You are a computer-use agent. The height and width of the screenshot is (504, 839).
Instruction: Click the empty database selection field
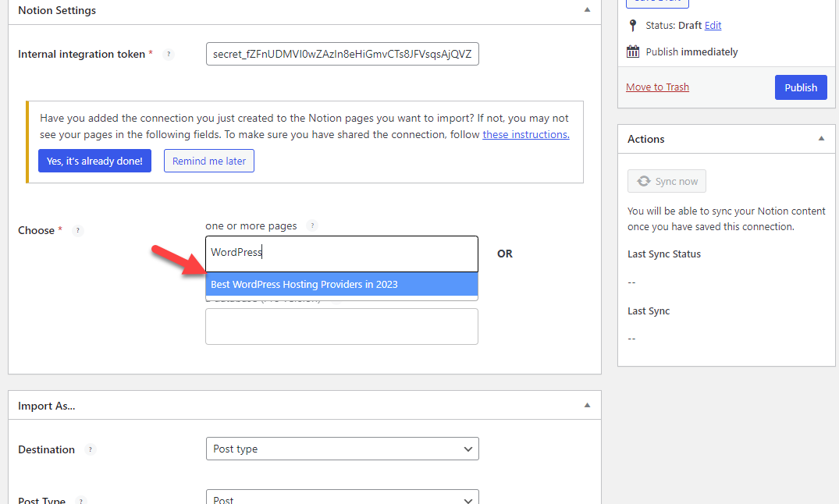click(342, 326)
